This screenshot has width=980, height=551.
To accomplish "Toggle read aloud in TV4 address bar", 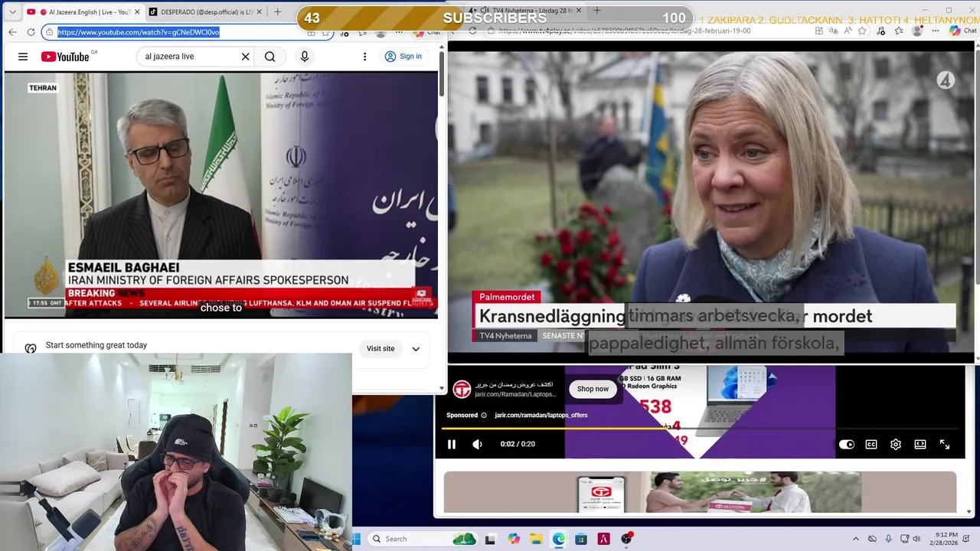I will pos(848,31).
